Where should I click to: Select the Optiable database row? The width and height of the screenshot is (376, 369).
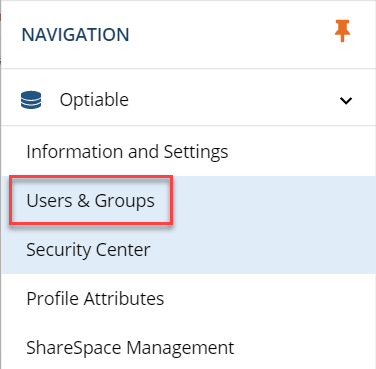coord(189,100)
